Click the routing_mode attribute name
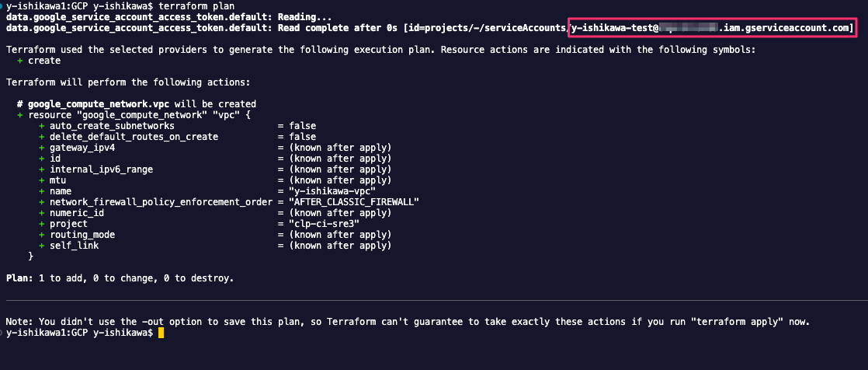 [x=82, y=234]
